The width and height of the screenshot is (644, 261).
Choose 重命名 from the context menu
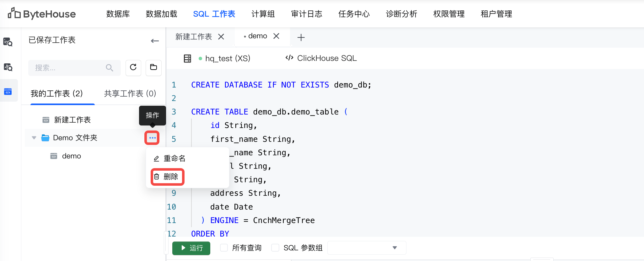170,158
